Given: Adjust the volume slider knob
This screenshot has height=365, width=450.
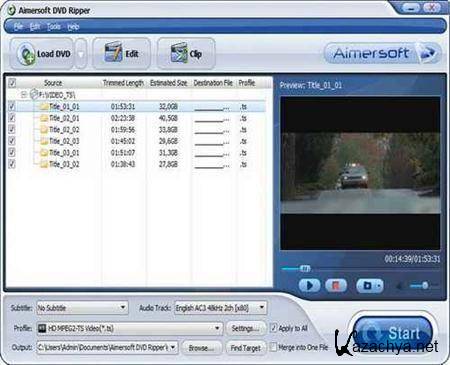Looking at the screenshot, I should click(x=425, y=285).
